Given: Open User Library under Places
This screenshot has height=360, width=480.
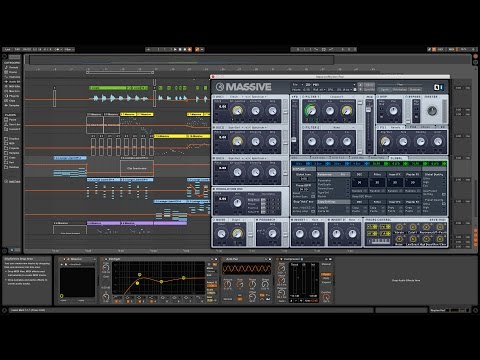Looking at the screenshot, I should click(x=13, y=124).
